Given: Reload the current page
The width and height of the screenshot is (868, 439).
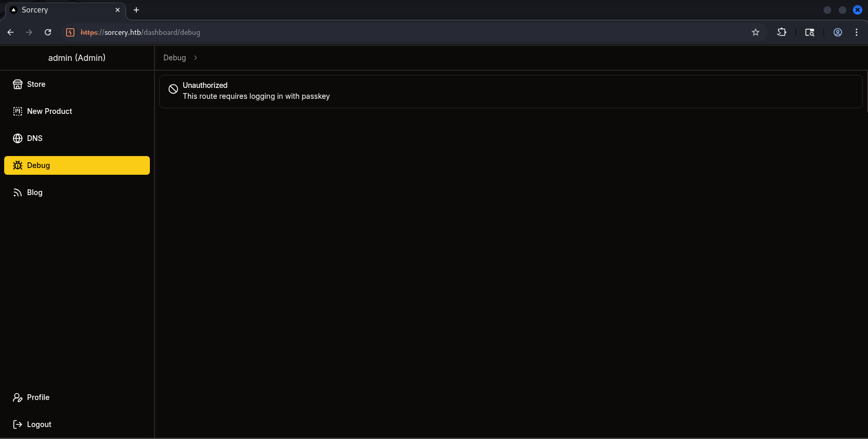Looking at the screenshot, I should 48,32.
